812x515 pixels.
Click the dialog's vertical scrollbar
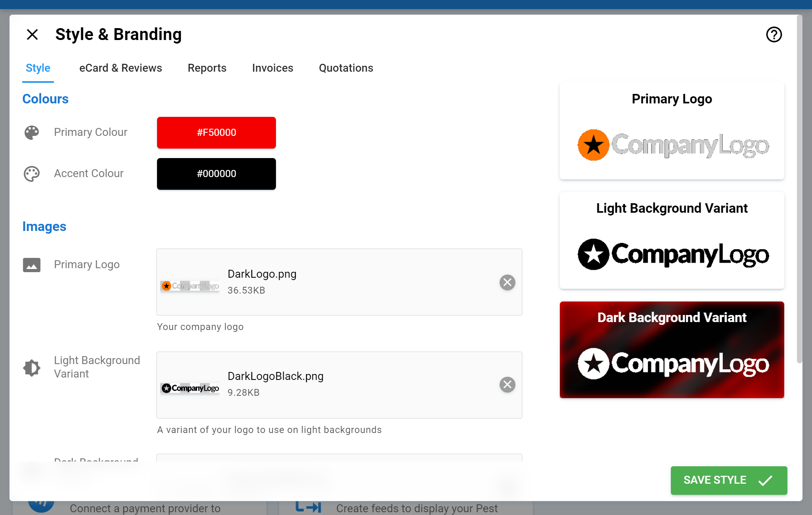(799, 190)
